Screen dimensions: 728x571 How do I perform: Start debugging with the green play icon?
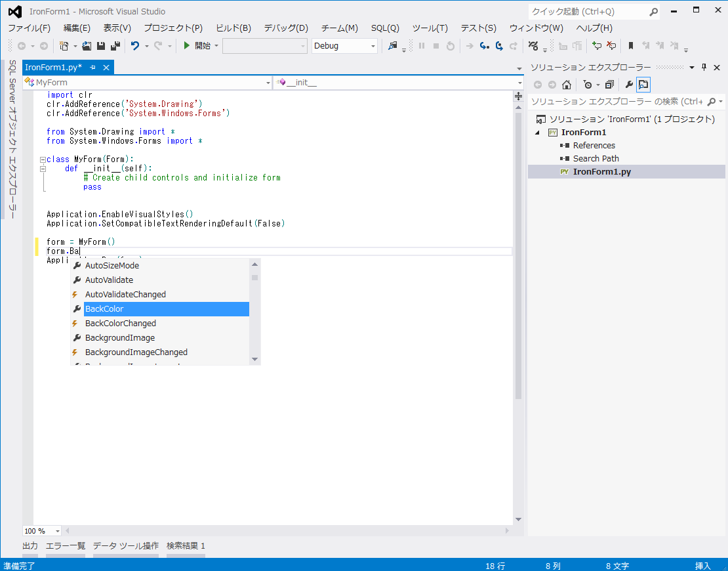click(187, 45)
